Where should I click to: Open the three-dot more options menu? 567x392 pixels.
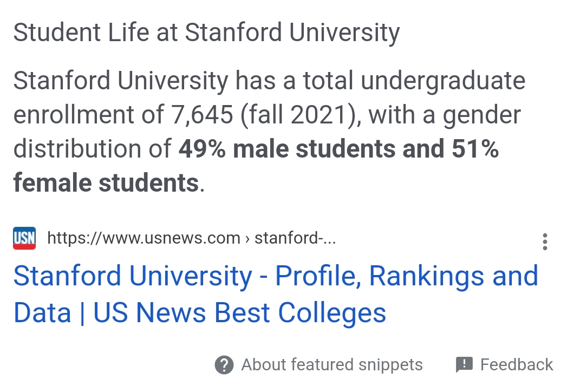545,241
